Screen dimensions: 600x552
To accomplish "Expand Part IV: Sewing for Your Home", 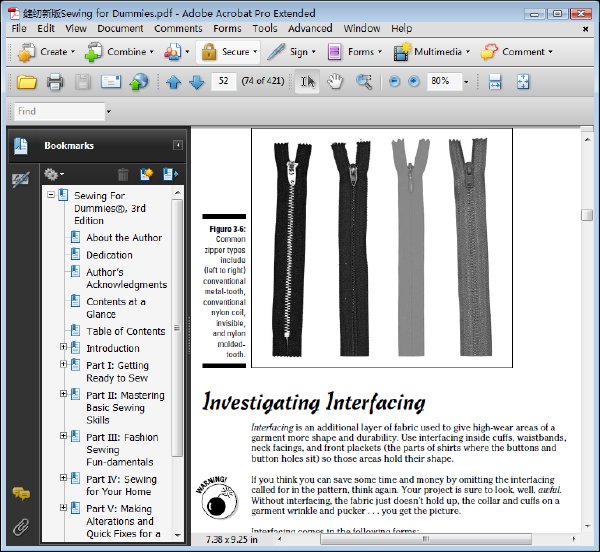I will [x=63, y=478].
